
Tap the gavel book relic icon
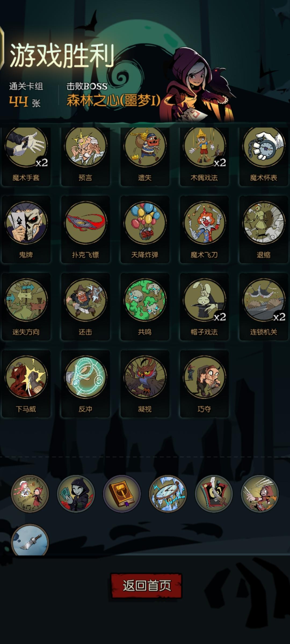pyautogui.click(x=122, y=494)
